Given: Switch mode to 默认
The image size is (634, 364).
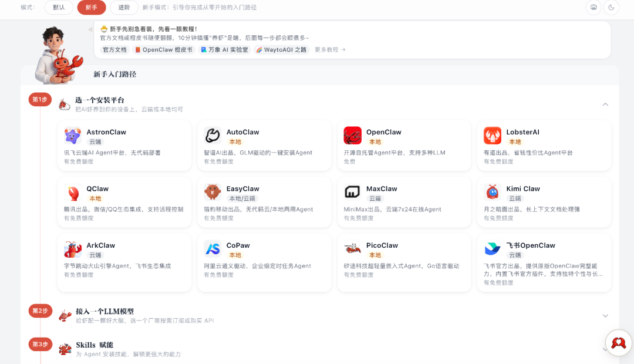Looking at the screenshot, I should click(59, 8).
